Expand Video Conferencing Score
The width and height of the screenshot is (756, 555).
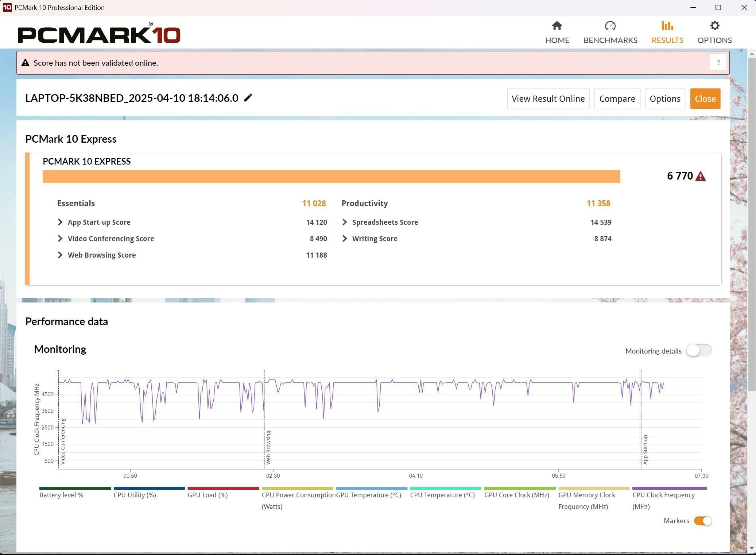point(60,239)
